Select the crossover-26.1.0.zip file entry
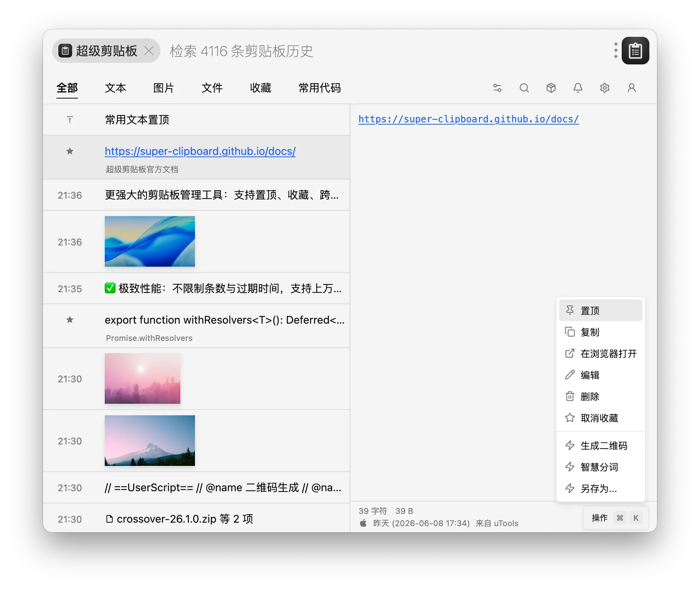The width and height of the screenshot is (700, 589). [196, 518]
